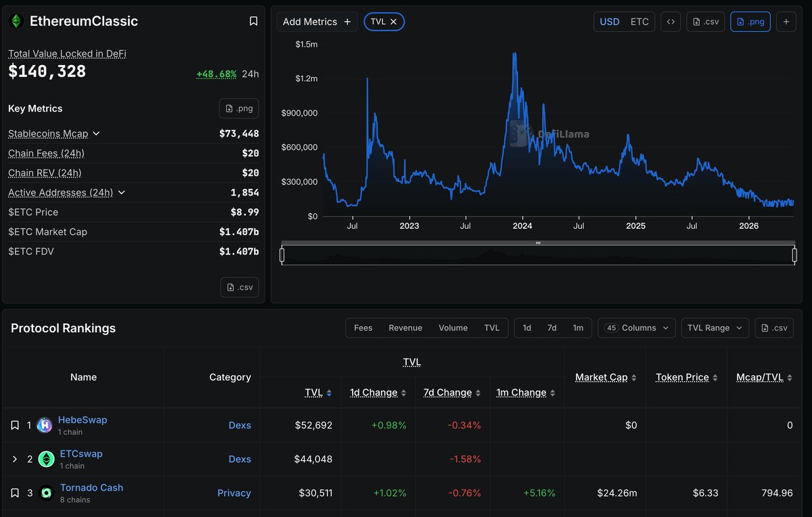Click the Category column header
The image size is (812, 517).
coord(230,378)
